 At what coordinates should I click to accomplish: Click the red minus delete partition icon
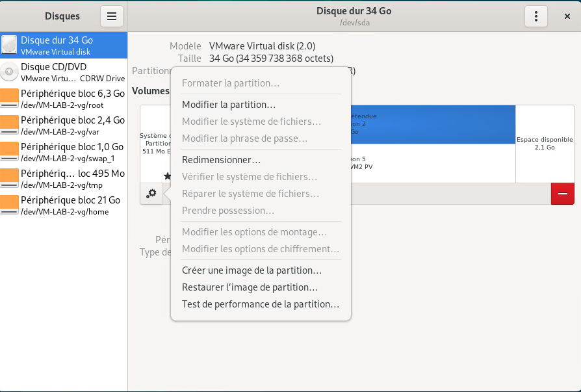pos(562,194)
